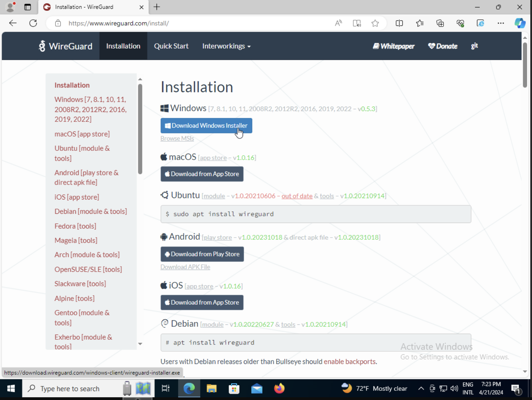The image size is (532, 400).
Task: Open Fedora [tools] in sidebar
Action: [75, 226]
